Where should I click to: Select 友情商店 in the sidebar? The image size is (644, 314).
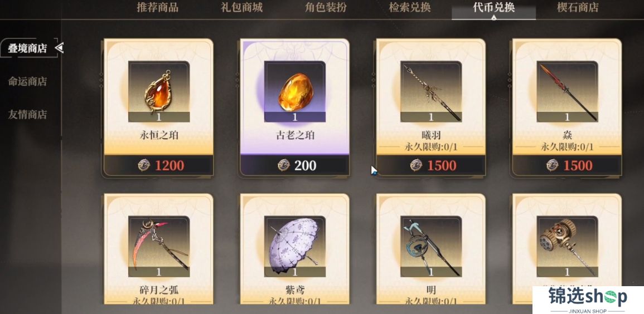[27, 114]
